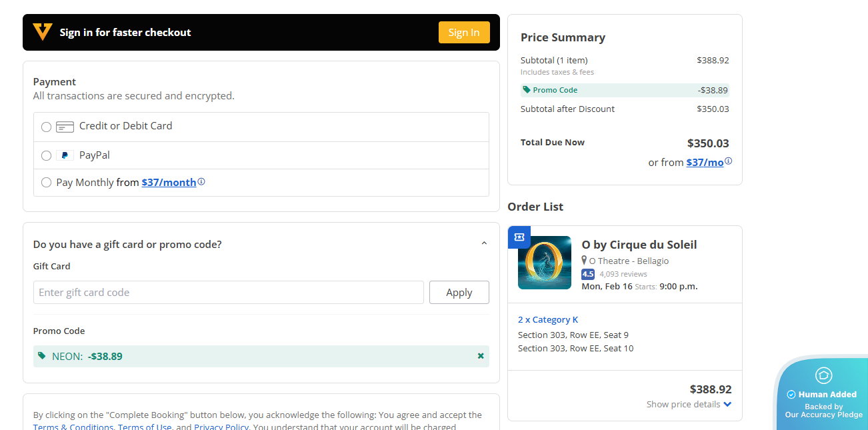Click the credit card icon
Screen dimensions: 868x430
(x=65, y=127)
